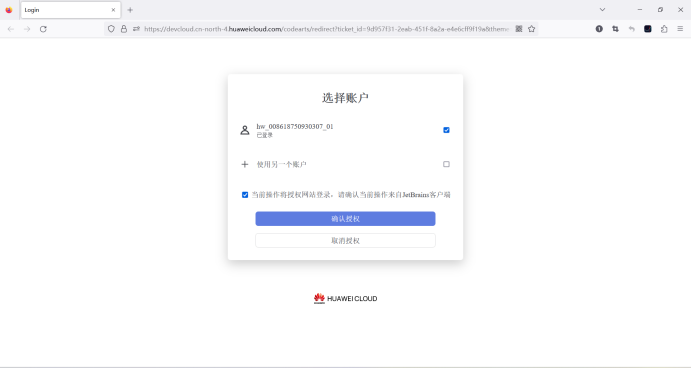Click the crop screenshot toolbar icon
This screenshot has height=369, width=692.
click(x=615, y=29)
